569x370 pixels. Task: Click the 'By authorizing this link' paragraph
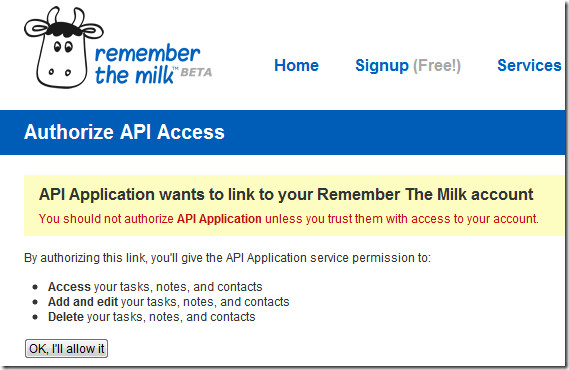point(227,258)
